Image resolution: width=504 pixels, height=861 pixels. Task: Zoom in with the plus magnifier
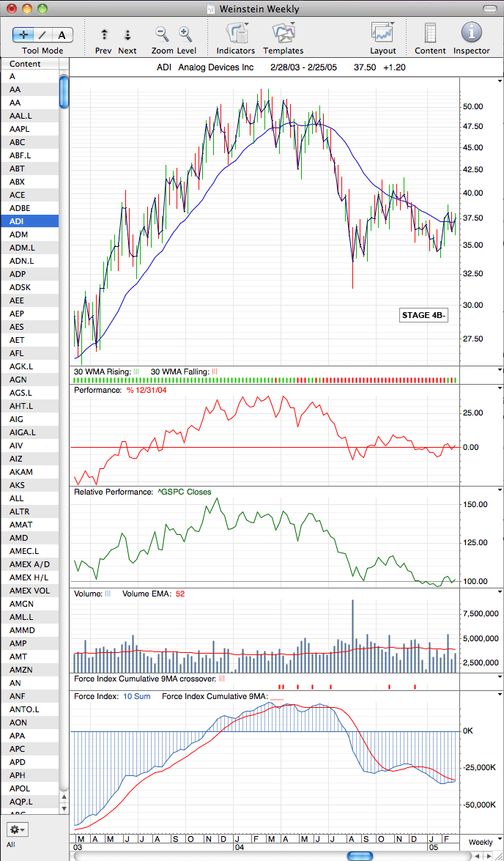click(185, 34)
